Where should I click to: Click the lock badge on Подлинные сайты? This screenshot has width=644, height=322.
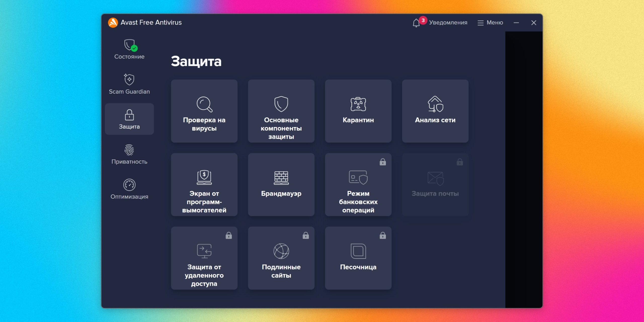click(306, 235)
